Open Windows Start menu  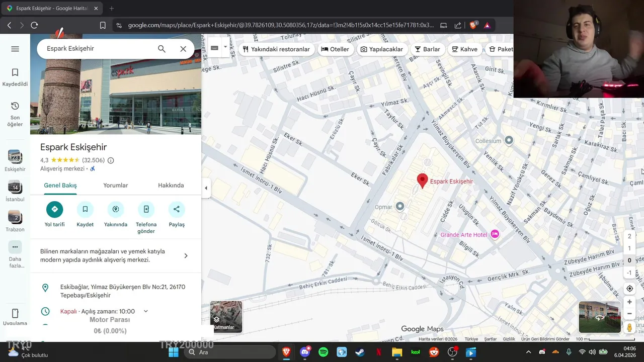pyautogui.click(x=174, y=352)
